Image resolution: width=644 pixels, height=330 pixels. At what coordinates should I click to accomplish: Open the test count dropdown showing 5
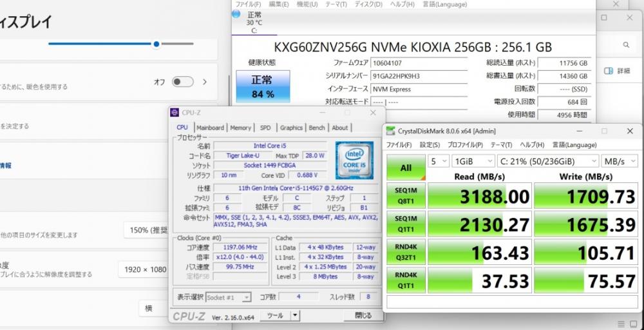(438, 161)
